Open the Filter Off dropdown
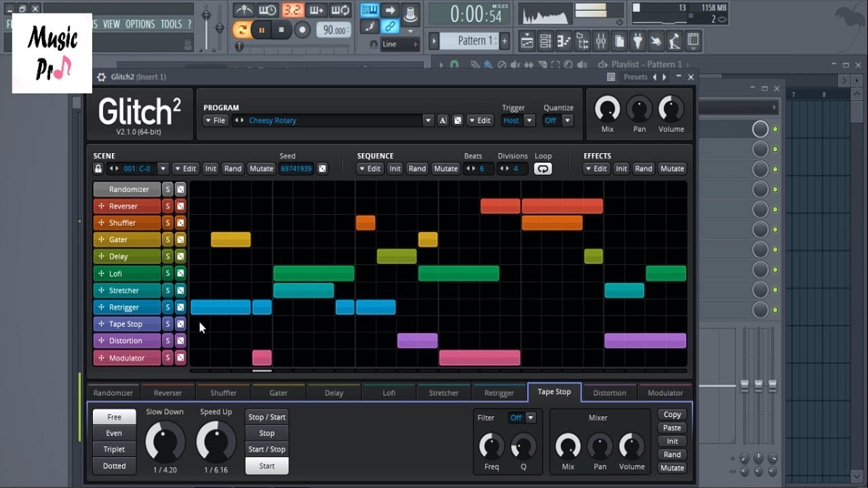Screen dimensions: 868x488 click(x=522, y=418)
